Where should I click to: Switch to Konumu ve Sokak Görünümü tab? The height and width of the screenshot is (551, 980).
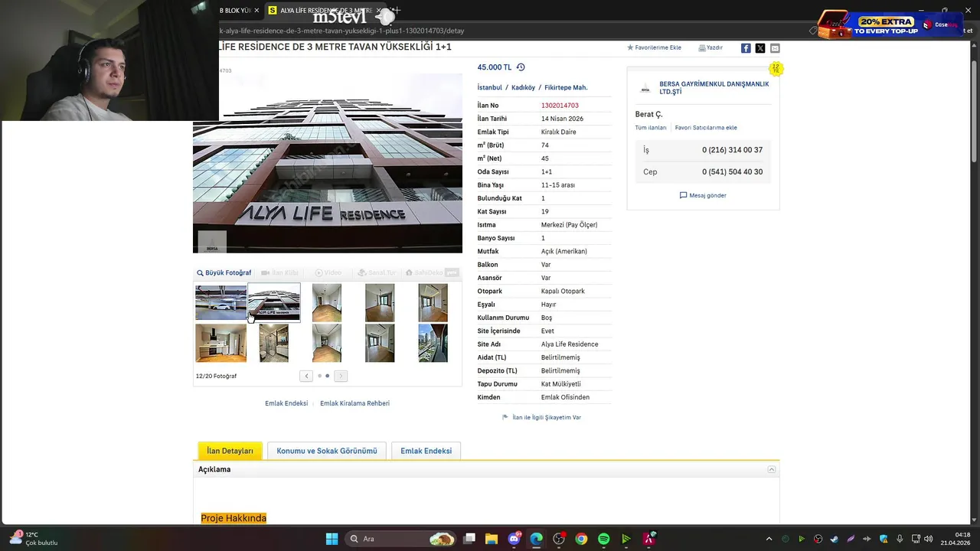tap(327, 451)
